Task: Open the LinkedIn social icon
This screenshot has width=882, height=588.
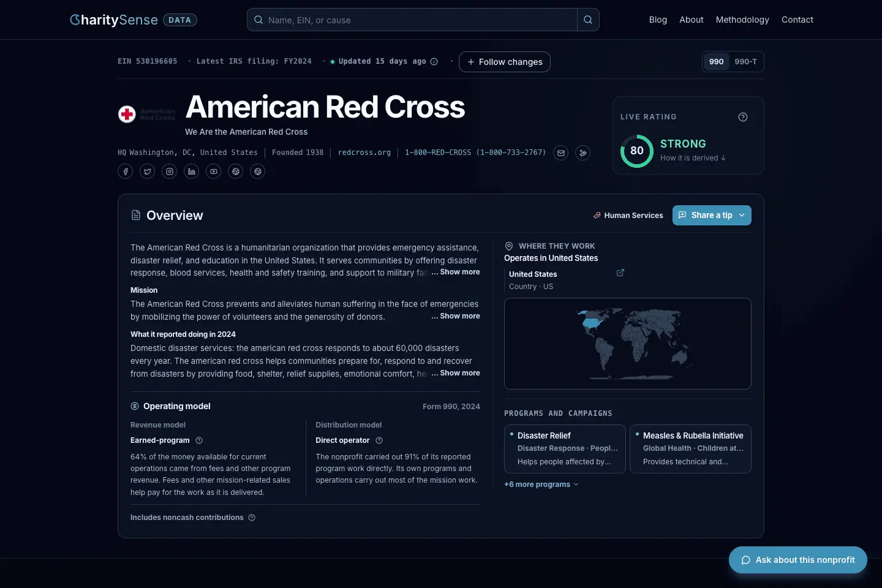Action: click(x=192, y=171)
